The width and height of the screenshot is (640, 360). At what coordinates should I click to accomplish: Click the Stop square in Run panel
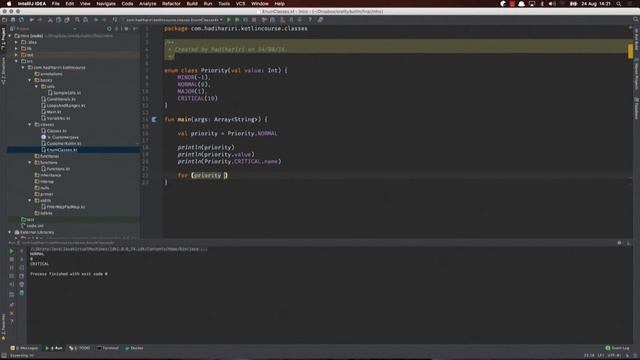[11, 259]
